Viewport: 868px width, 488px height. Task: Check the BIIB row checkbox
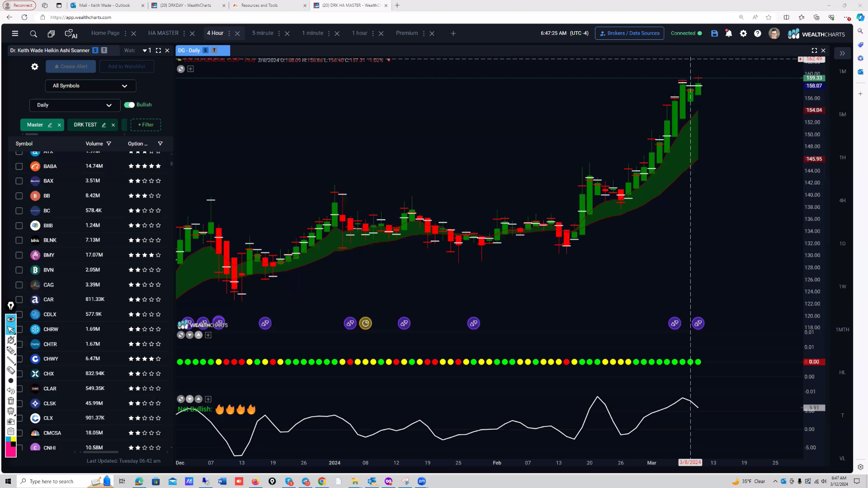[19, 225]
